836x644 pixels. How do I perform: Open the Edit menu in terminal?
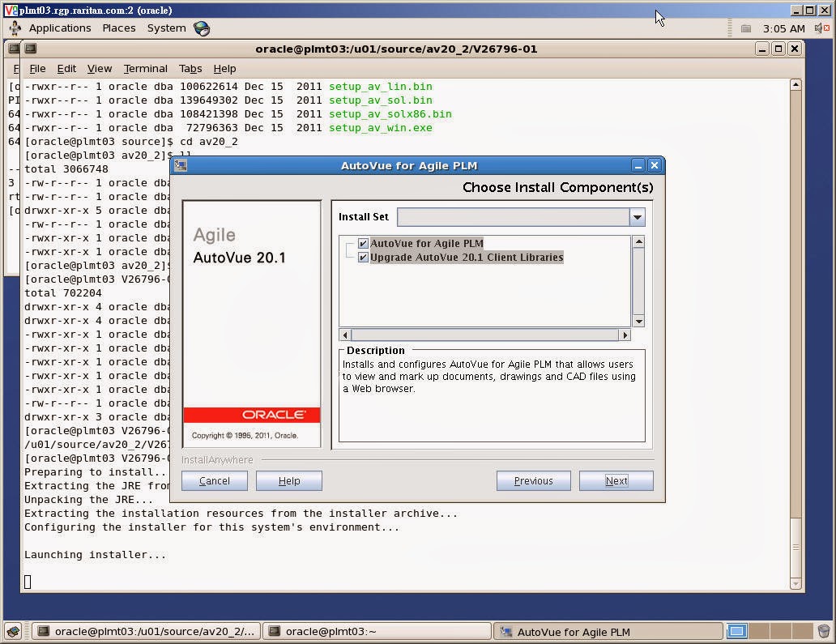[66, 69]
